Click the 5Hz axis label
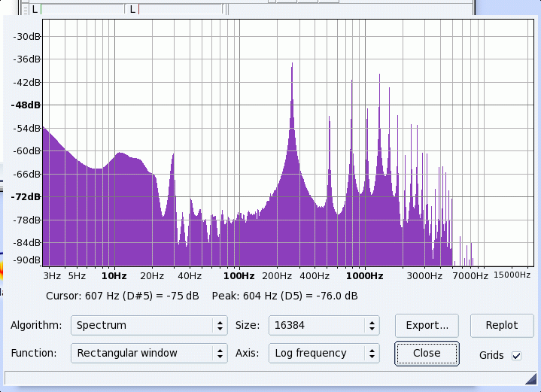The height and width of the screenshot is (392, 541). tap(77, 276)
